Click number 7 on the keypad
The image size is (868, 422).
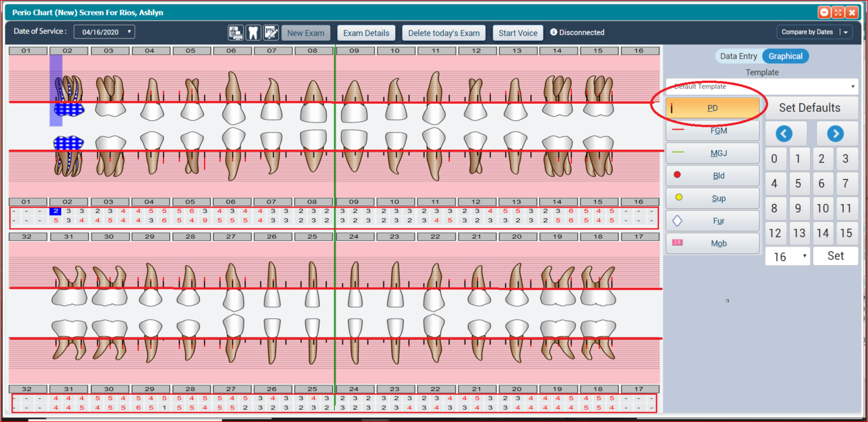pyautogui.click(x=845, y=183)
